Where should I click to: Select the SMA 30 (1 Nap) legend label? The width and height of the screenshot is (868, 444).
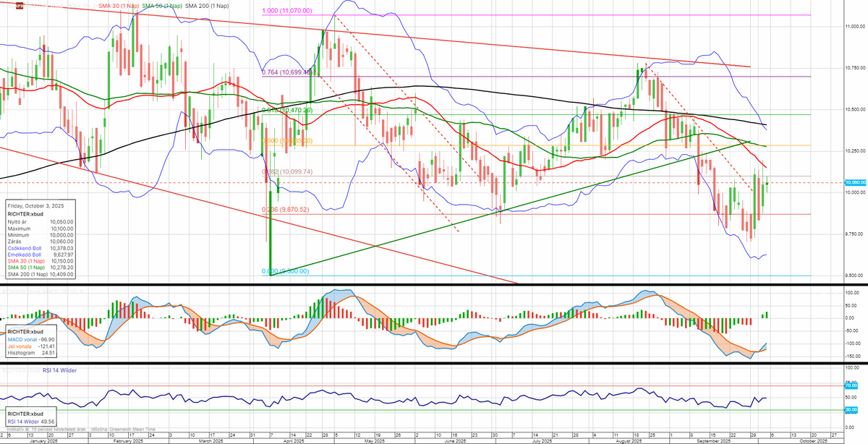(119, 6)
